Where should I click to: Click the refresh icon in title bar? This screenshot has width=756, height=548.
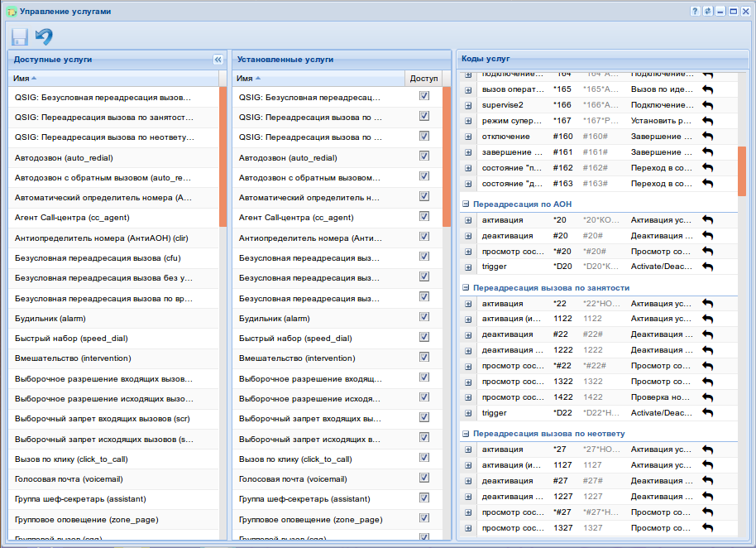point(707,12)
